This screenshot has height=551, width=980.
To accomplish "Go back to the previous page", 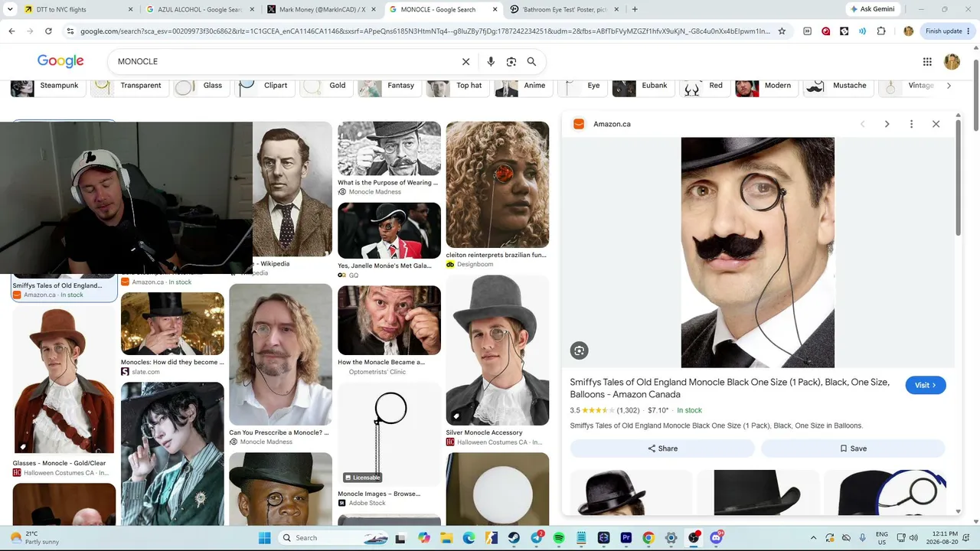I will 11,31.
